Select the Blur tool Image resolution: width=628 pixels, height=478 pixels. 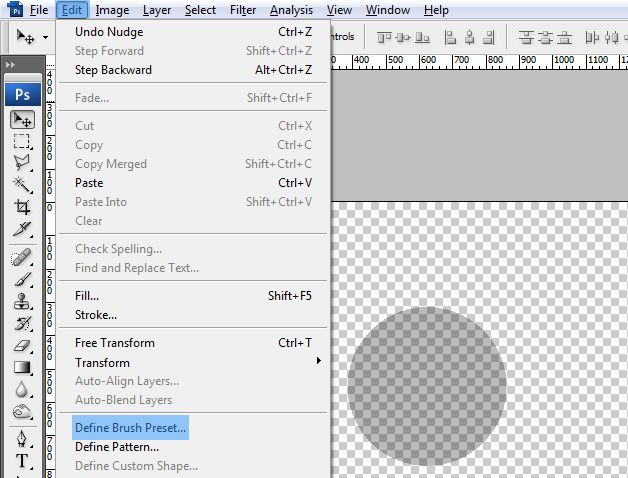point(22,389)
